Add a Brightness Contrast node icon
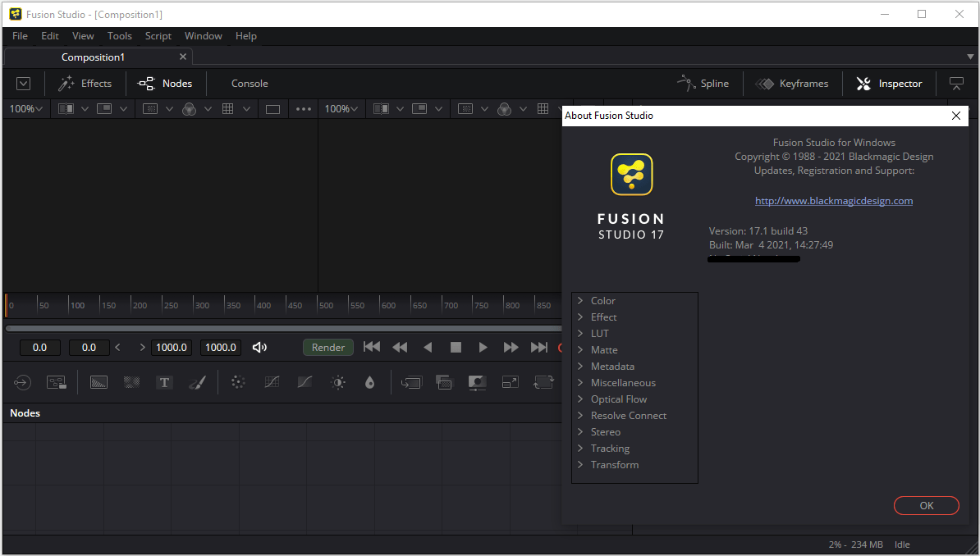The image size is (980, 556). (337, 382)
